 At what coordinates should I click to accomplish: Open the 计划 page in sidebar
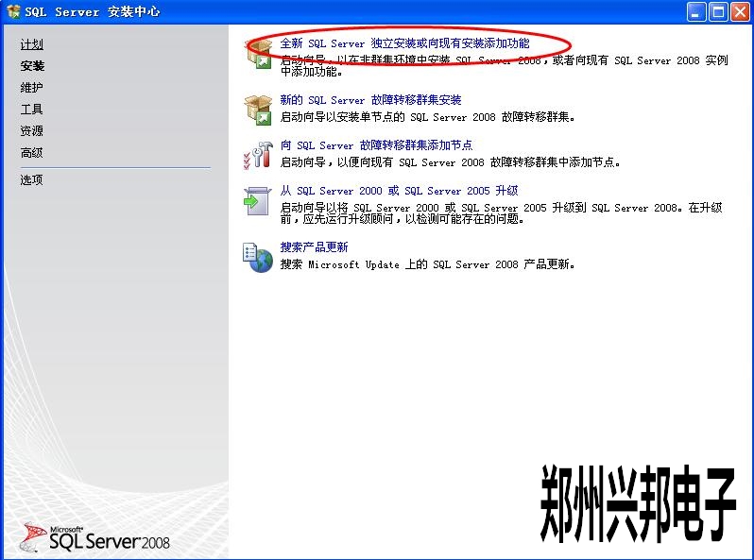click(32, 44)
